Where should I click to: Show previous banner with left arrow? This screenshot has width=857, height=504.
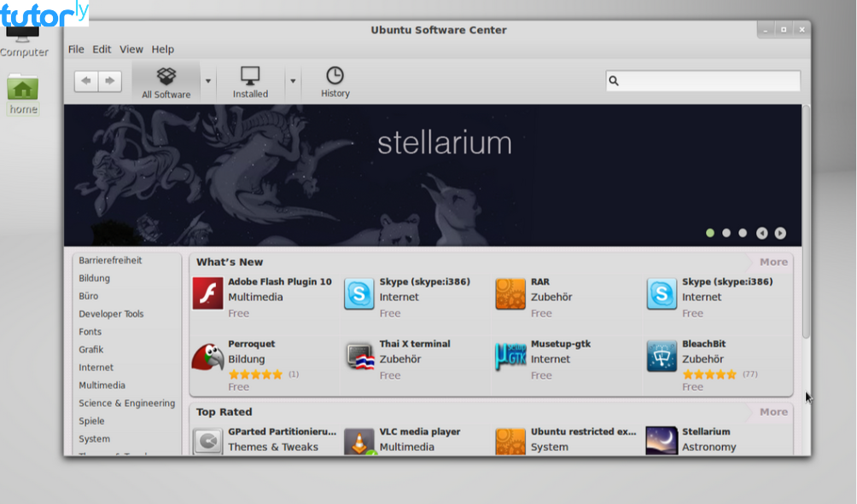762,233
